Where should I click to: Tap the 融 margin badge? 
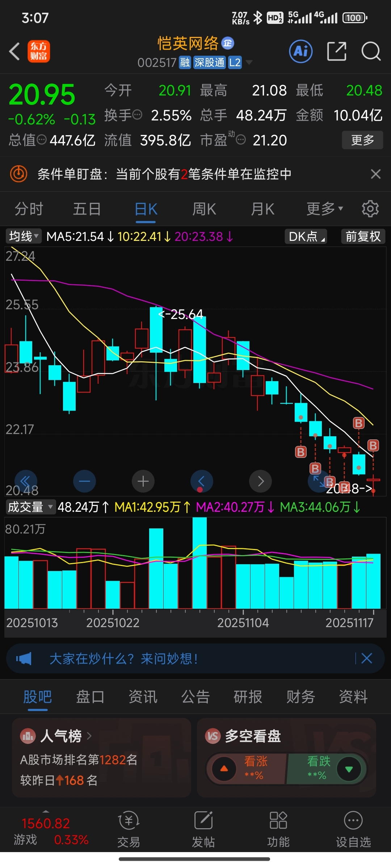pos(185,63)
